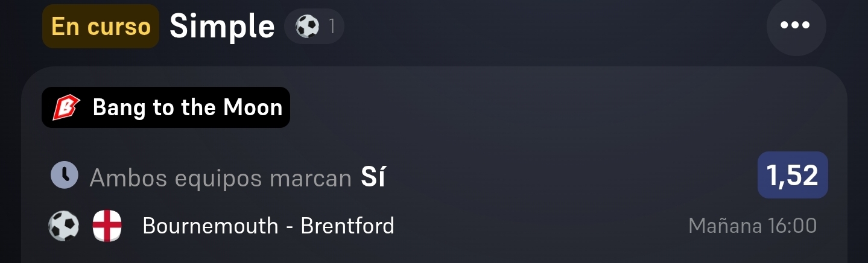This screenshot has height=263, width=868.
Task: Tap the event counter pill next to Simple
Action: [x=314, y=27]
